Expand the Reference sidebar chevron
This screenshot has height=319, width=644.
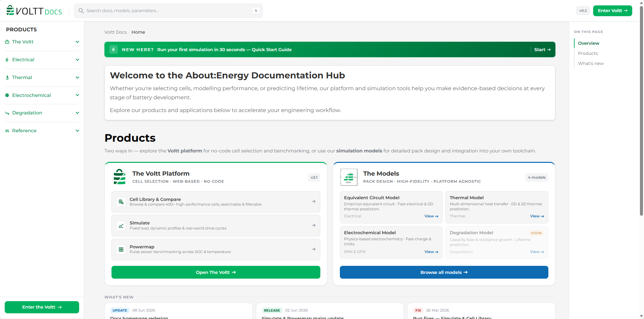pos(77,131)
